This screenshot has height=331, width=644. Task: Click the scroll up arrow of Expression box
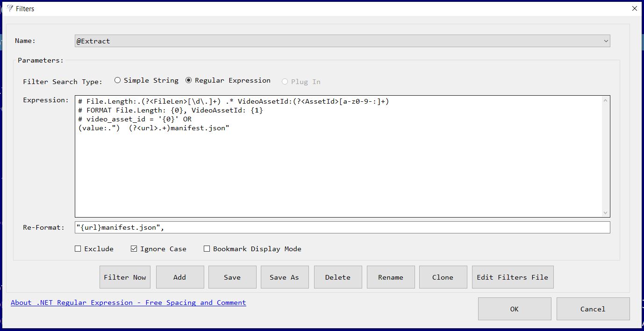point(606,100)
